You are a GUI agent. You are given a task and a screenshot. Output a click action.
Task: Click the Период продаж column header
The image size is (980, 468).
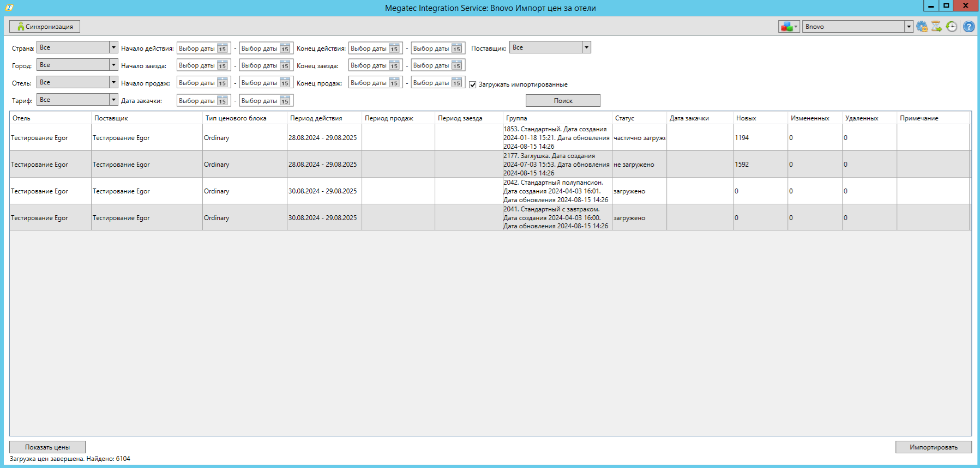398,118
